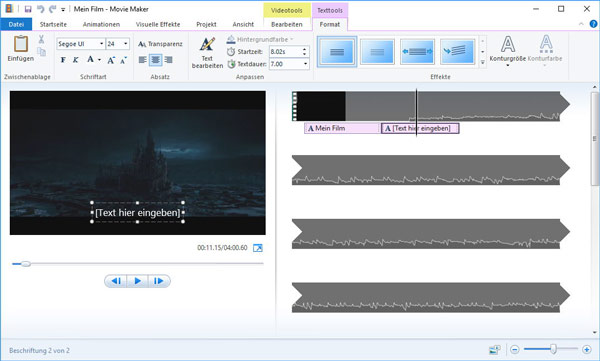
Task: Click the Konturfarbe button
Action: [x=545, y=51]
